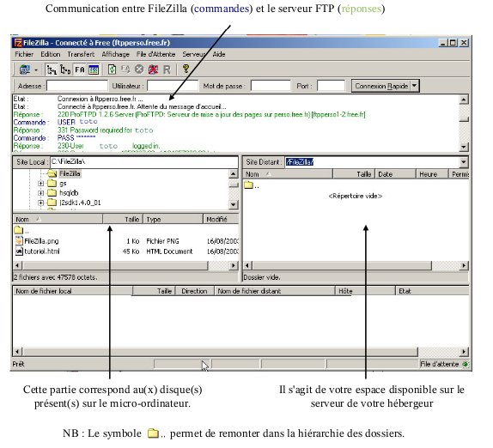493x448 pixels.
Task: Toggle the message log view icon
Action: click(x=94, y=70)
